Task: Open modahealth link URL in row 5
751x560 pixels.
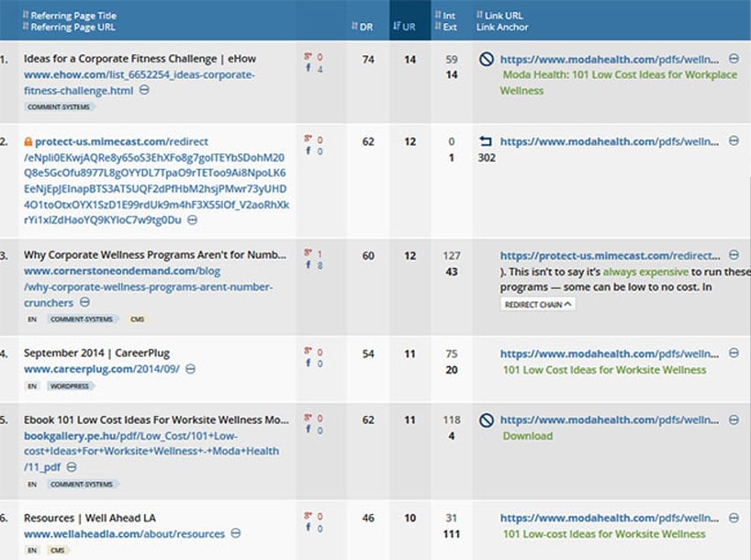Action: click(x=610, y=420)
